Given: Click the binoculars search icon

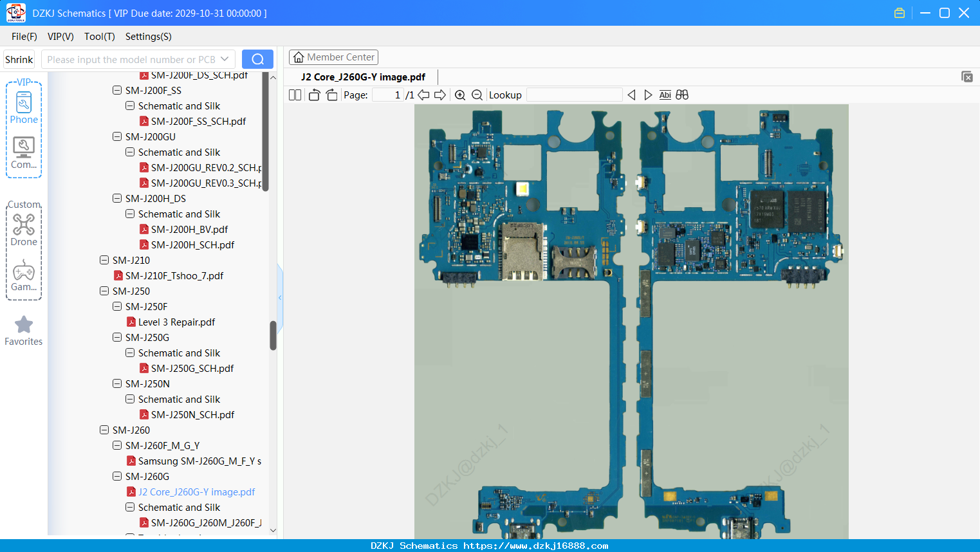Looking at the screenshot, I should (682, 95).
